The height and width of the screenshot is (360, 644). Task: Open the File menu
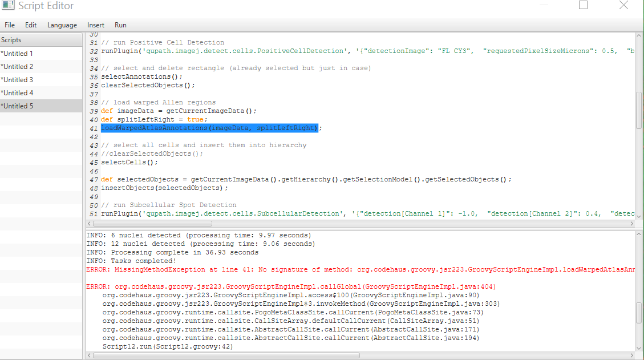pyautogui.click(x=9, y=25)
